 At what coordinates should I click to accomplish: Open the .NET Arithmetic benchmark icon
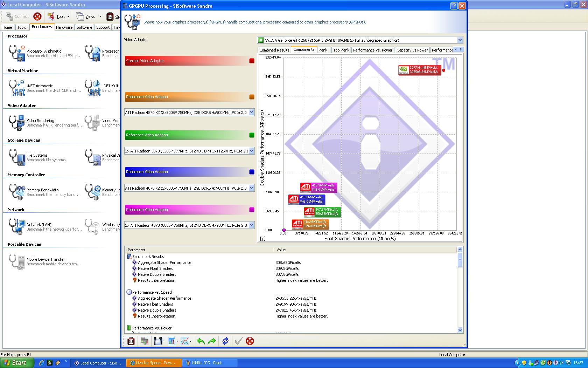tap(17, 88)
